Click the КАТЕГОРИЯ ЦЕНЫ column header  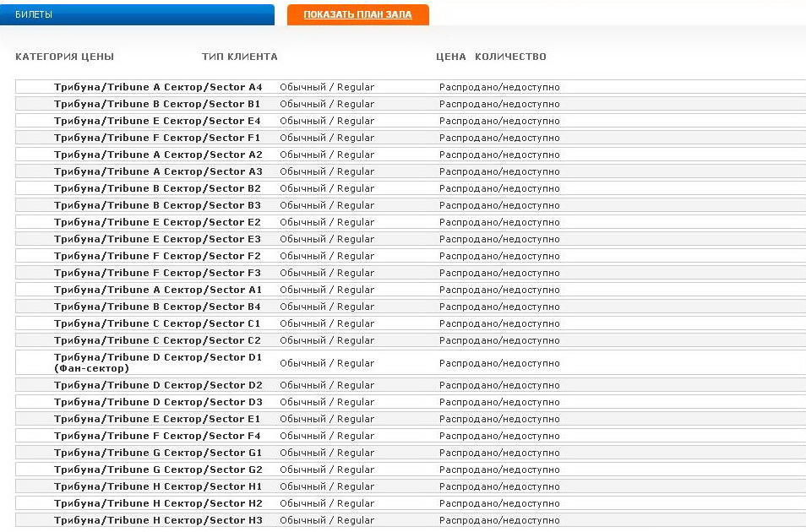coord(64,57)
